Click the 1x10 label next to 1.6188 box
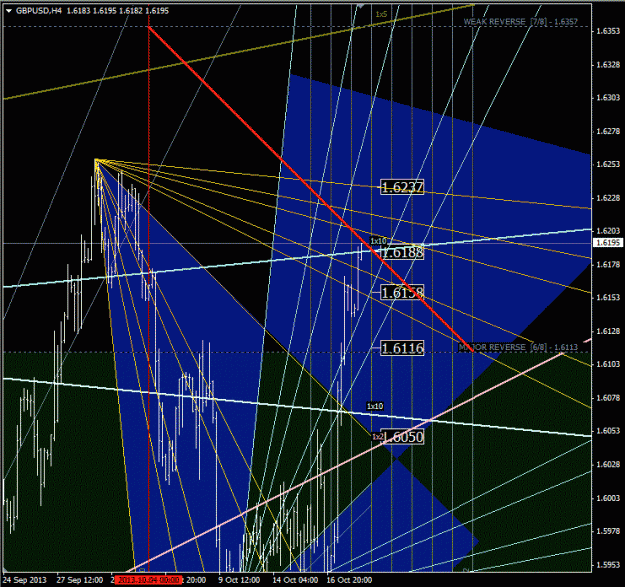The height and width of the screenshot is (587, 625). 378,241
